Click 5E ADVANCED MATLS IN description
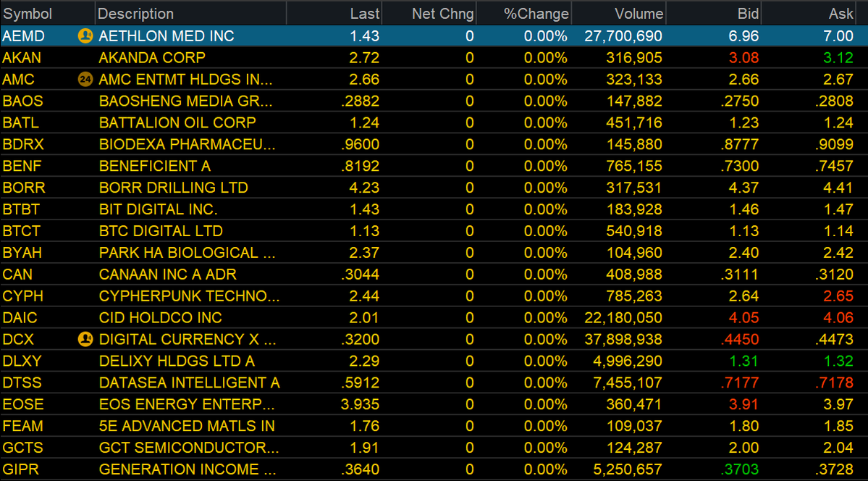 coord(187,426)
